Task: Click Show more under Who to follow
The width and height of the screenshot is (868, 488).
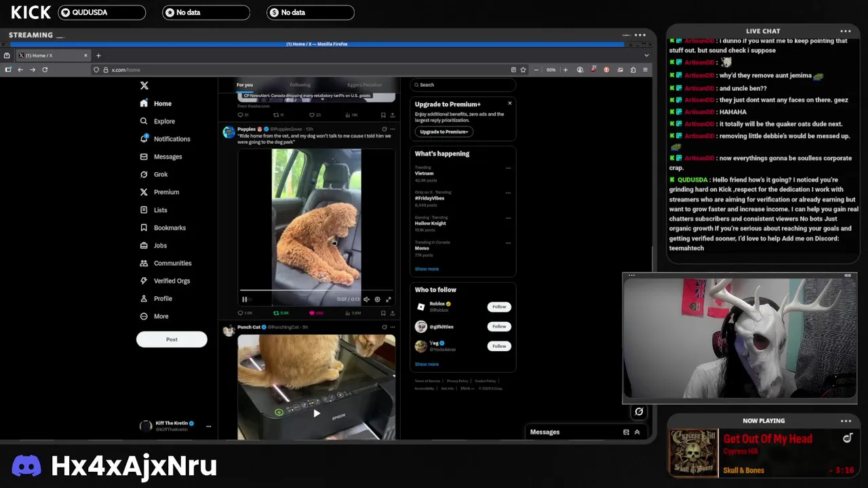Action: point(427,364)
